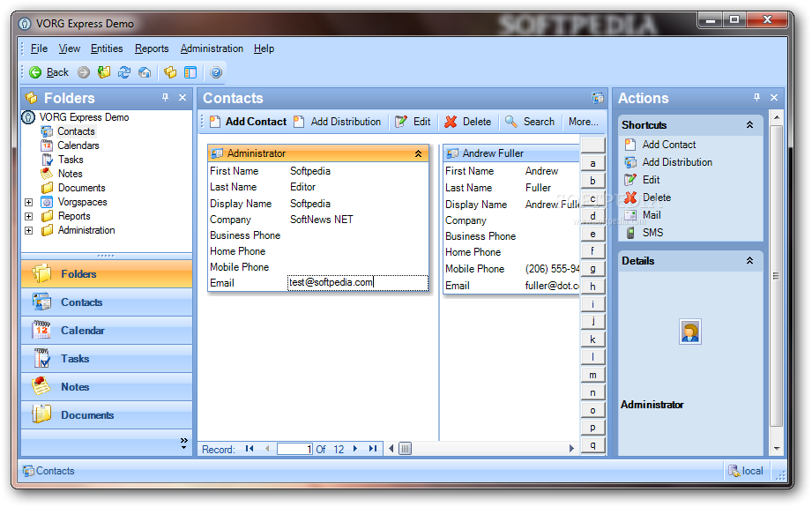
Task: Switch to Documents navigation pane
Action: click(x=107, y=414)
